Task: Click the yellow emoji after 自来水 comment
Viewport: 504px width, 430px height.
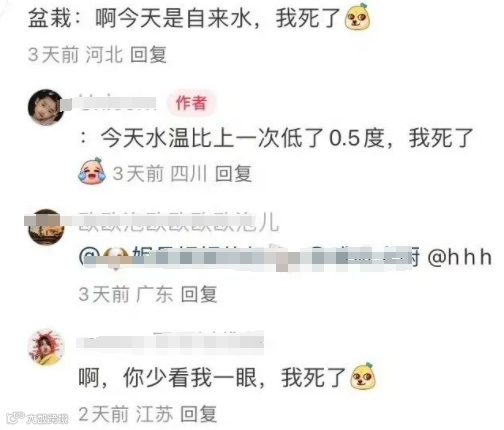Action: [358, 17]
